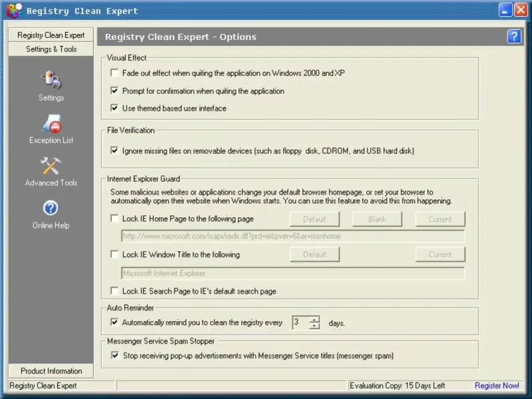Viewport: 532px width, 399px height.
Task: Click Registry Clean Expert status bar text
Action: [43, 386]
